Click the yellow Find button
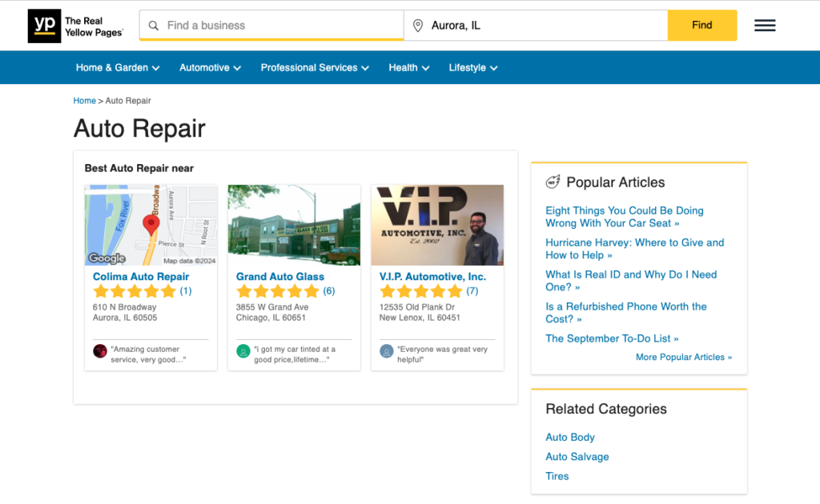This screenshot has height=504, width=820. [x=701, y=25]
